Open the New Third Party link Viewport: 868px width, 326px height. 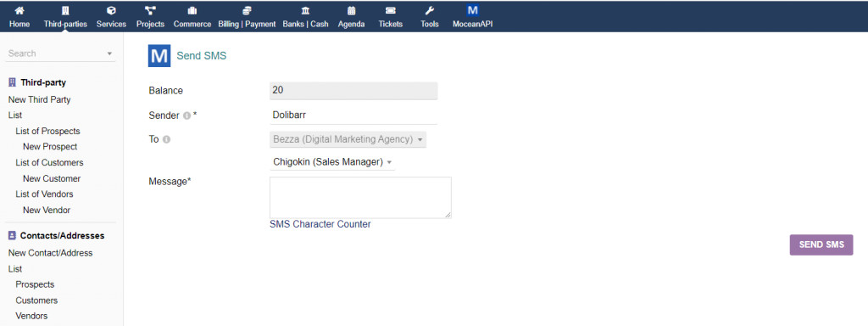click(x=39, y=100)
